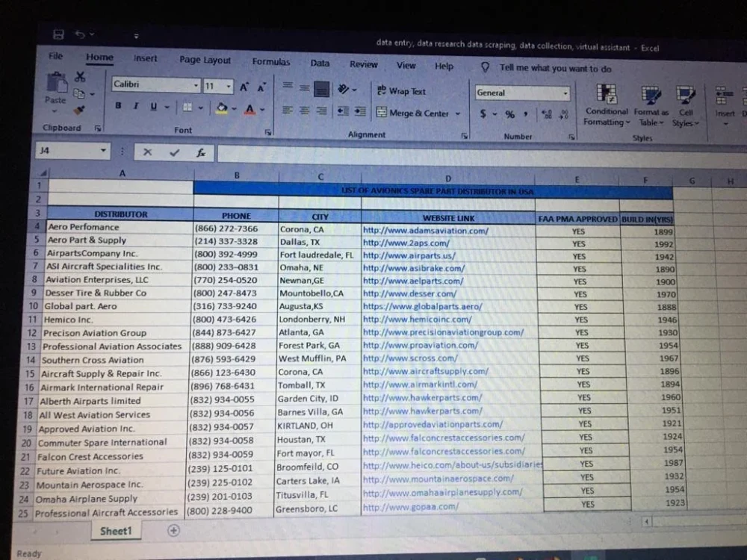Viewport: 747px width, 560px height.
Task: Click Accounting dollar format icon
Action: 483,113
